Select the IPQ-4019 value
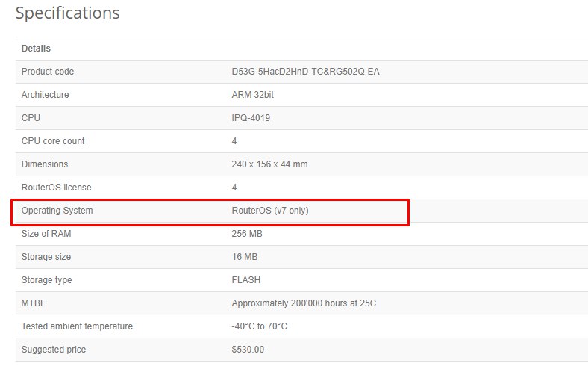This screenshot has width=588, height=381. click(x=251, y=118)
